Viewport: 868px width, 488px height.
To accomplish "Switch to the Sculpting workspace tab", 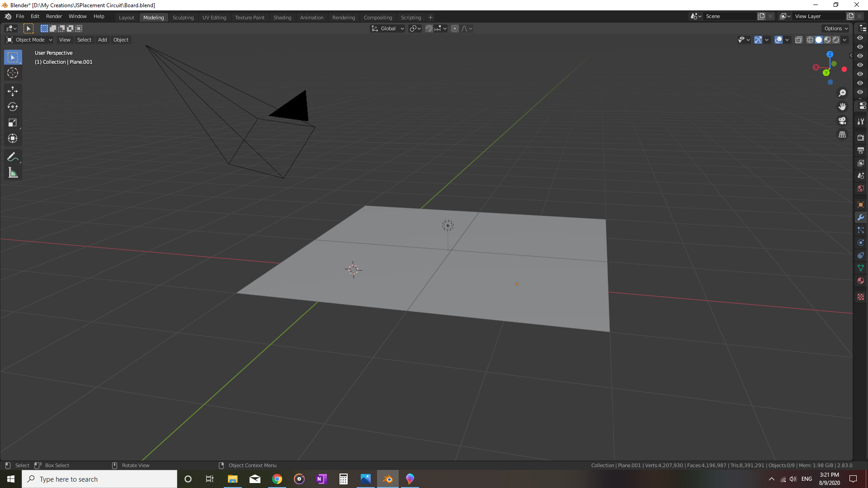I will [183, 18].
